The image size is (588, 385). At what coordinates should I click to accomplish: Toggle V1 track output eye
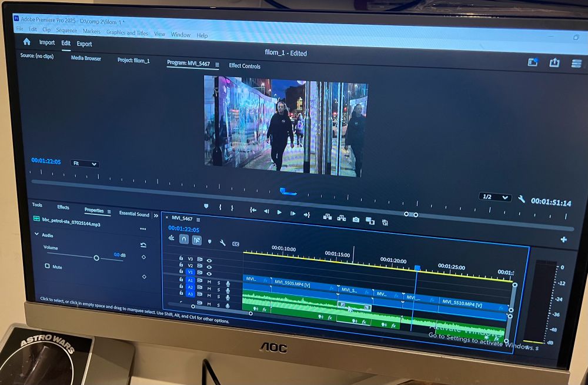click(209, 273)
